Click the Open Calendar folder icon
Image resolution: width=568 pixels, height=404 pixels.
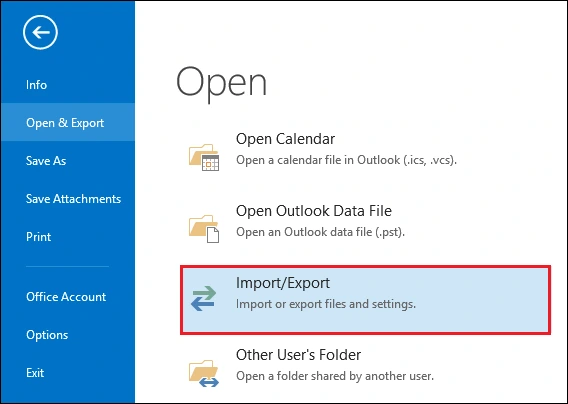click(x=204, y=157)
